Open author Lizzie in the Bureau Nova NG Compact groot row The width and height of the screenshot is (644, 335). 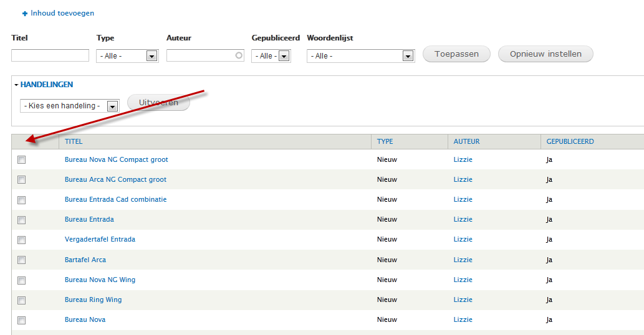point(463,159)
